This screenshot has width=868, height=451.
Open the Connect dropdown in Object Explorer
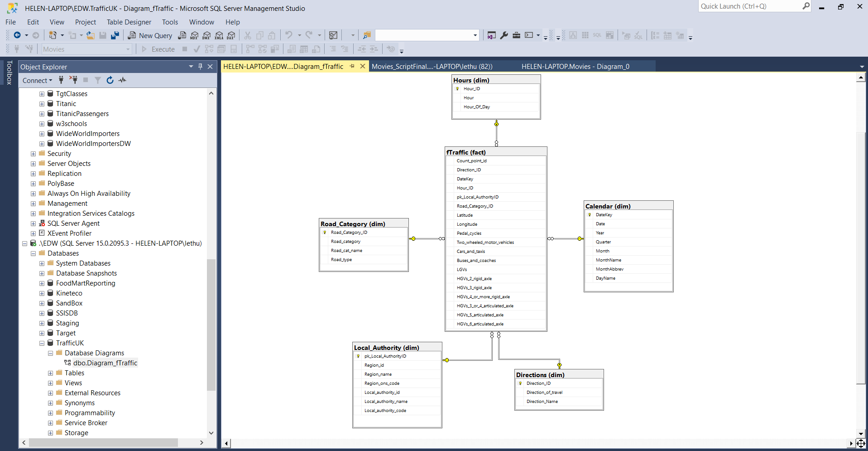[37, 80]
